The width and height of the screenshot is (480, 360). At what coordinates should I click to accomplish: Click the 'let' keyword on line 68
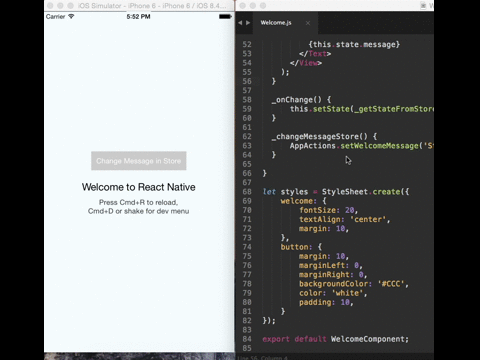269,192
